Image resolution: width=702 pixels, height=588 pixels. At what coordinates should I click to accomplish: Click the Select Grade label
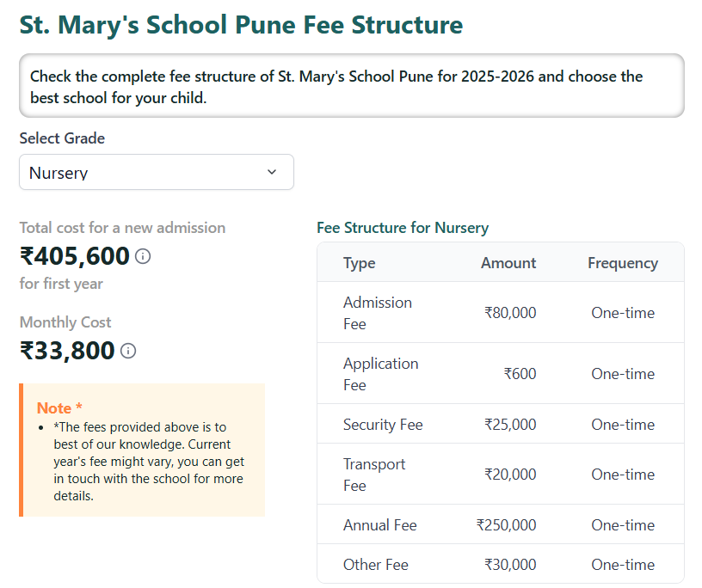point(62,138)
